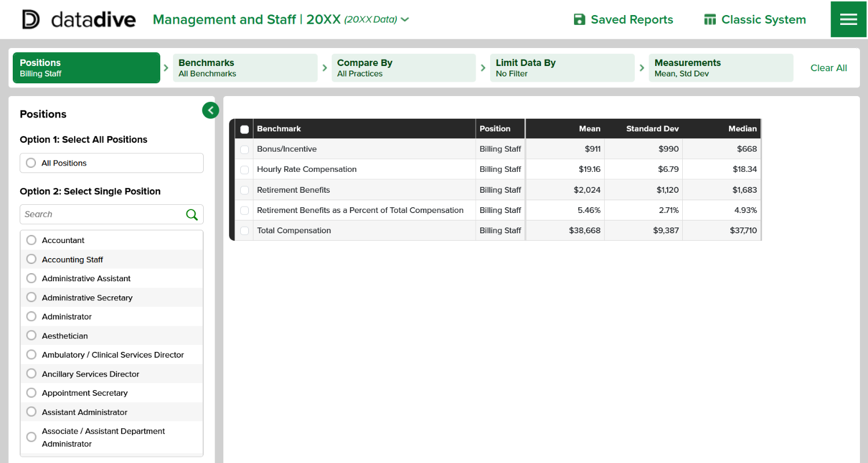
Task: Click the datadive logo
Action: (79, 20)
